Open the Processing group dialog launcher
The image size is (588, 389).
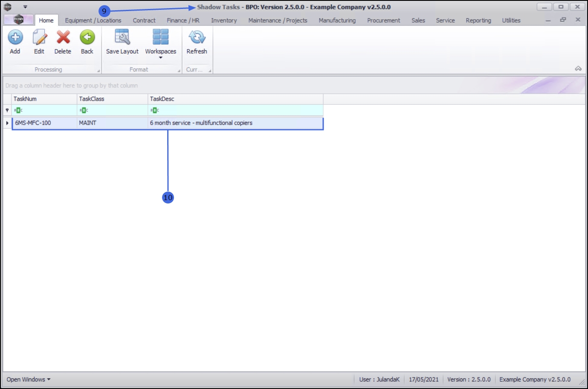point(98,71)
